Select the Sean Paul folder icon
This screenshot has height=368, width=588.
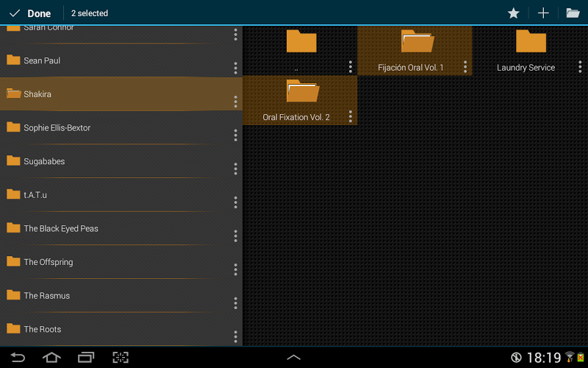[x=13, y=60]
